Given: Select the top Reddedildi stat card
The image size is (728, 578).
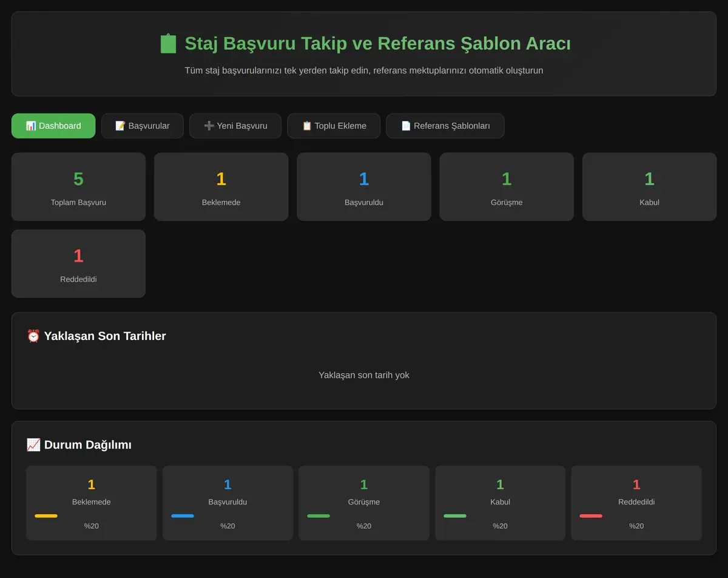Looking at the screenshot, I should 78,263.
